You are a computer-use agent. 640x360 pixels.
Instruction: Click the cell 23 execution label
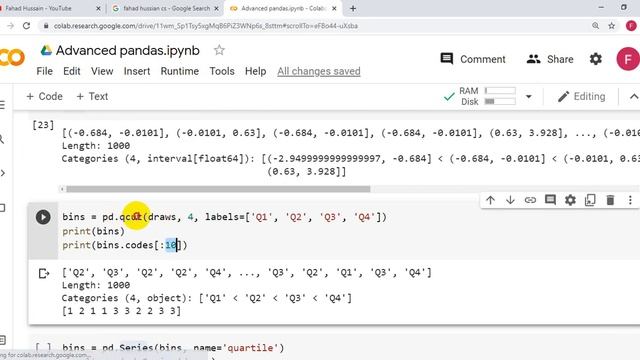[43, 125]
